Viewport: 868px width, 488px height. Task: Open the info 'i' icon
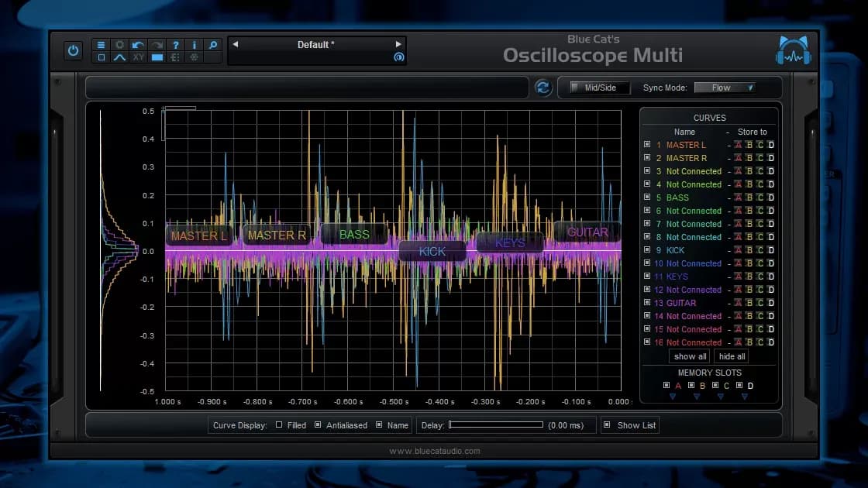(195, 45)
